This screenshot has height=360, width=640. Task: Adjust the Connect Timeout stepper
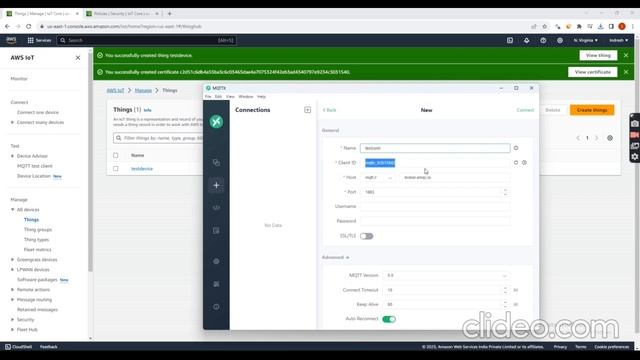click(x=505, y=290)
